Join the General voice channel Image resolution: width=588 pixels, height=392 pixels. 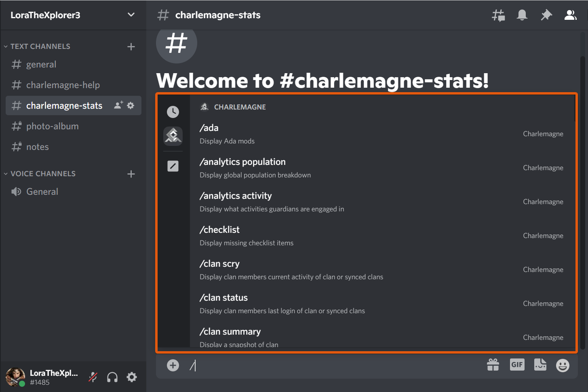(x=73, y=192)
